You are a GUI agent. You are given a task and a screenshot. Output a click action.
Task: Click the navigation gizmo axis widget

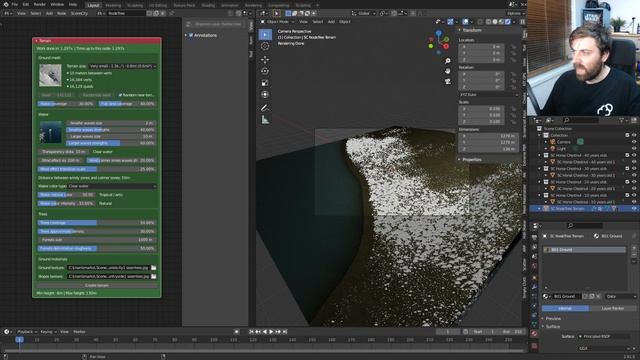point(439,42)
